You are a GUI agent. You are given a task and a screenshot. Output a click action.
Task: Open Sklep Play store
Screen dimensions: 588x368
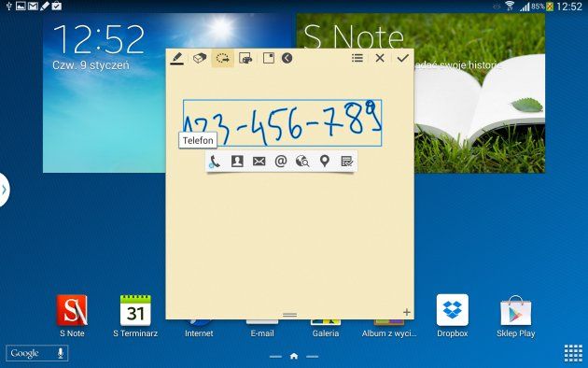515,317
